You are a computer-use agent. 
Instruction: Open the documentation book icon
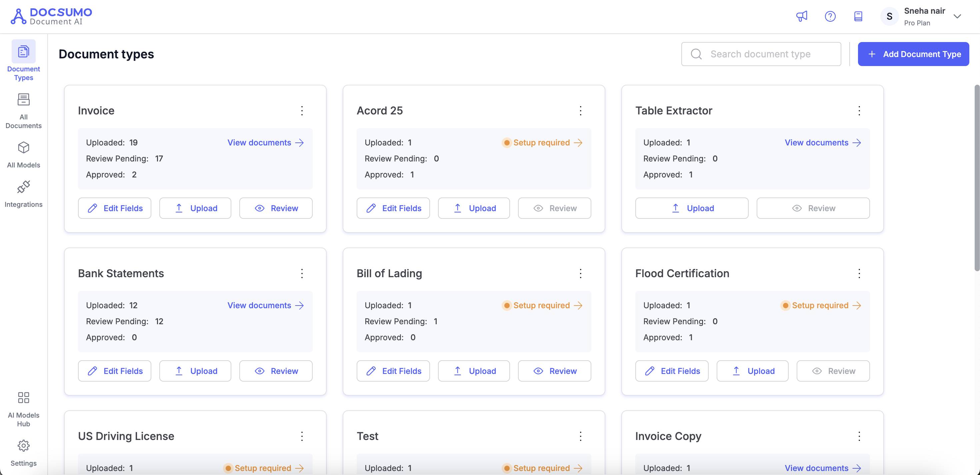858,16
